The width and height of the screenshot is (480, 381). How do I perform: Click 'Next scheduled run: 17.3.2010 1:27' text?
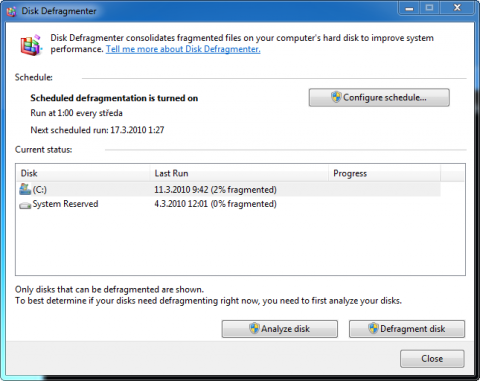click(x=97, y=130)
